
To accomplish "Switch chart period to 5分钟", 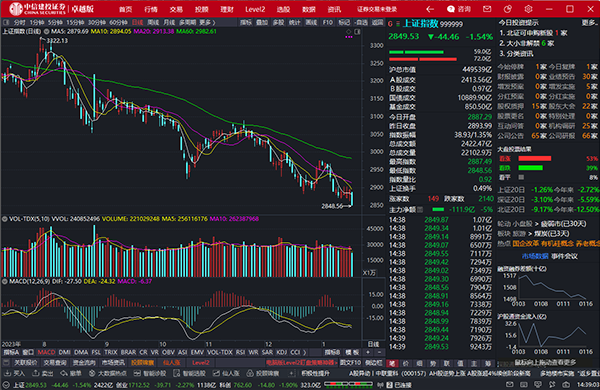I will tap(55, 23).
